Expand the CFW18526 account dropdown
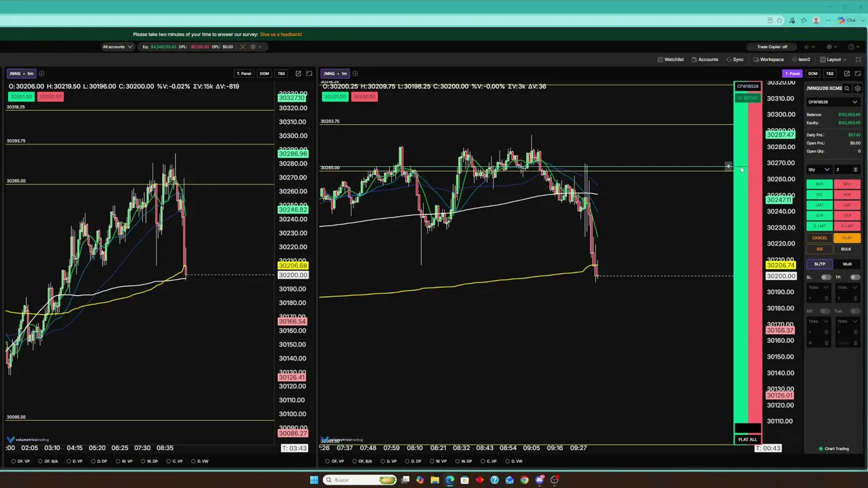 click(833, 102)
